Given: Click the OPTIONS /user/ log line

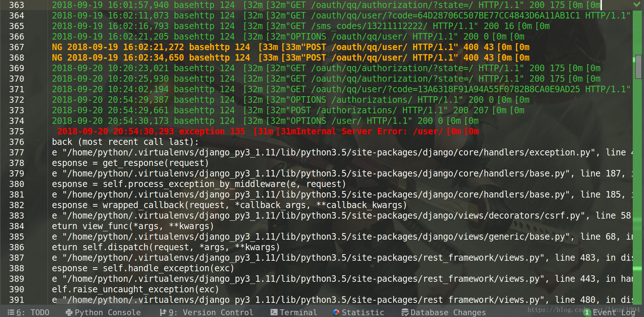Looking at the screenshot, I should coord(265,121).
